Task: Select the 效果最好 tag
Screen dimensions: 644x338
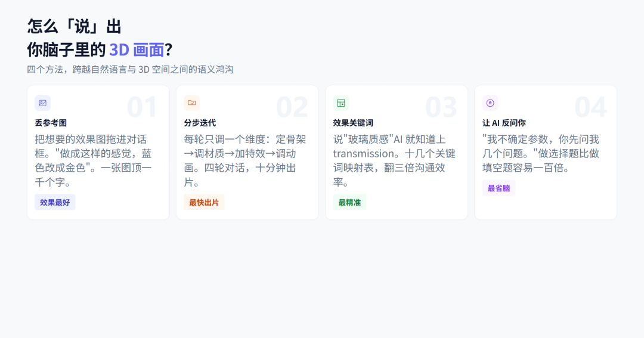Action: [55, 202]
